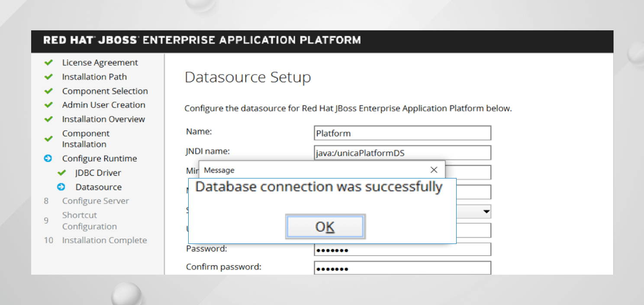This screenshot has width=644, height=305.
Task: Open the dropdown arrow behind the dialog
Action: coord(486,211)
